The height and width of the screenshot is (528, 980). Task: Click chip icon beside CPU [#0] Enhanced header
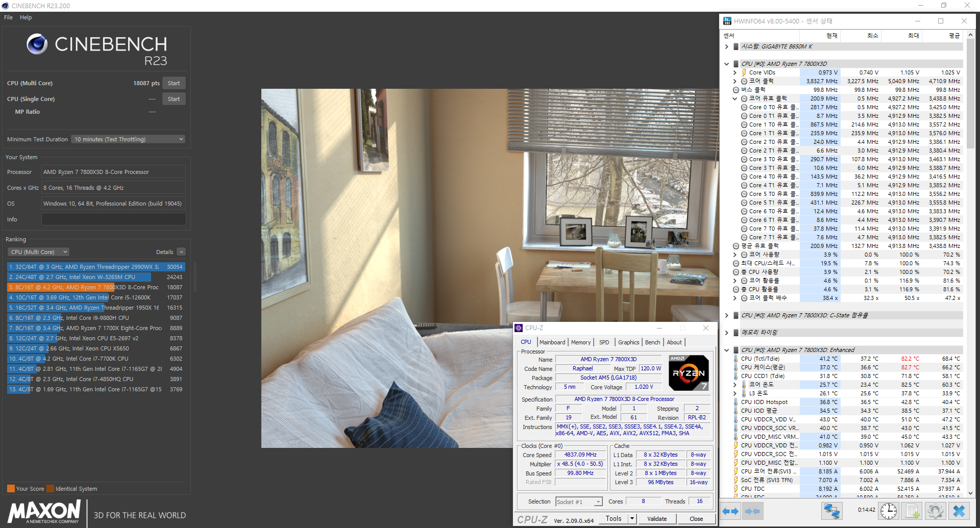[736, 350]
